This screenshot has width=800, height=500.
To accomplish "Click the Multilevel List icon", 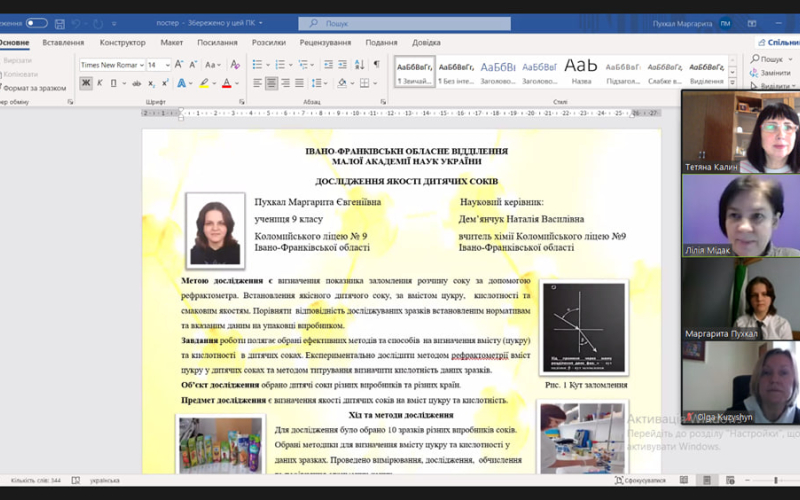I will click(x=303, y=64).
